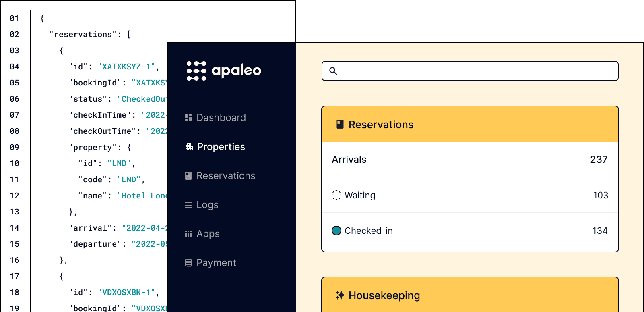Select Properties in the sidebar
This screenshot has width=644, height=312.
(221, 147)
